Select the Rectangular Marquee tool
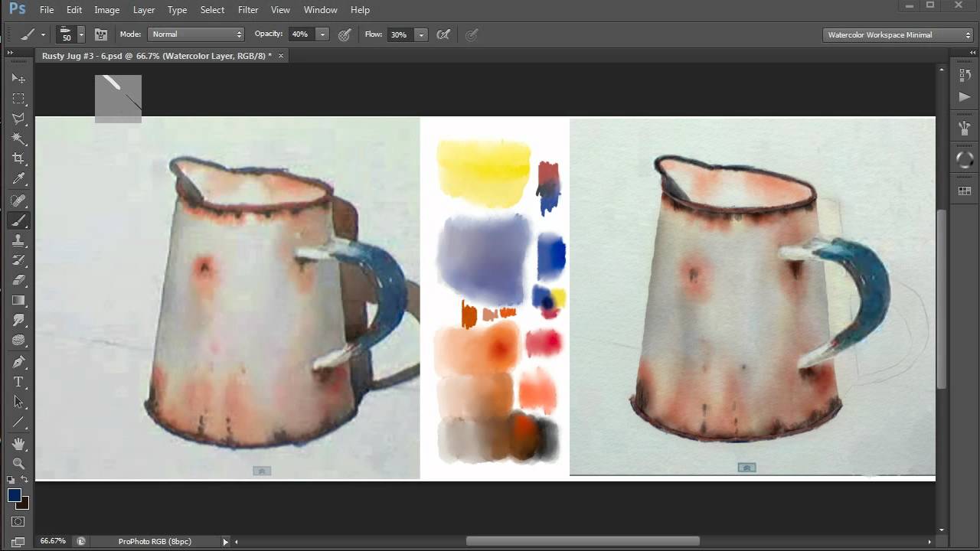This screenshot has width=980, height=551. pos(18,99)
